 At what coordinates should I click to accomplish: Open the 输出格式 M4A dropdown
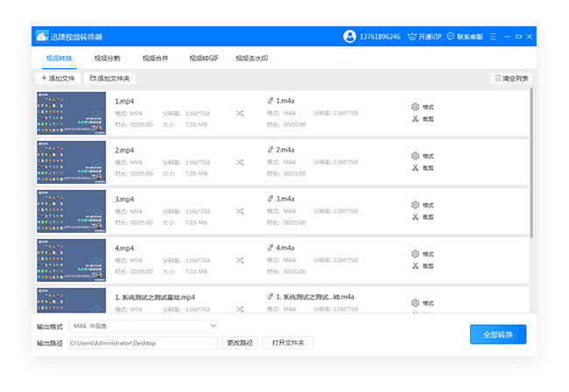(143, 326)
